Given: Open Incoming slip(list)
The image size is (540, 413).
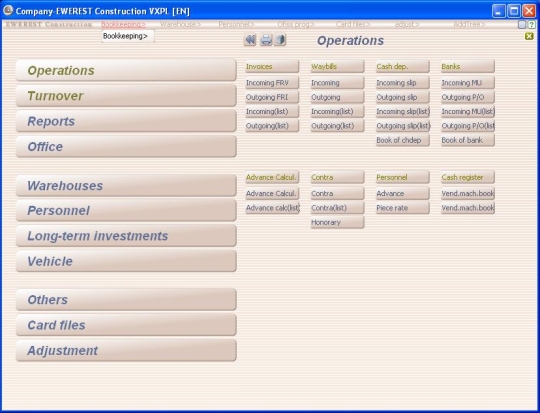Looking at the screenshot, I should [x=403, y=112].
